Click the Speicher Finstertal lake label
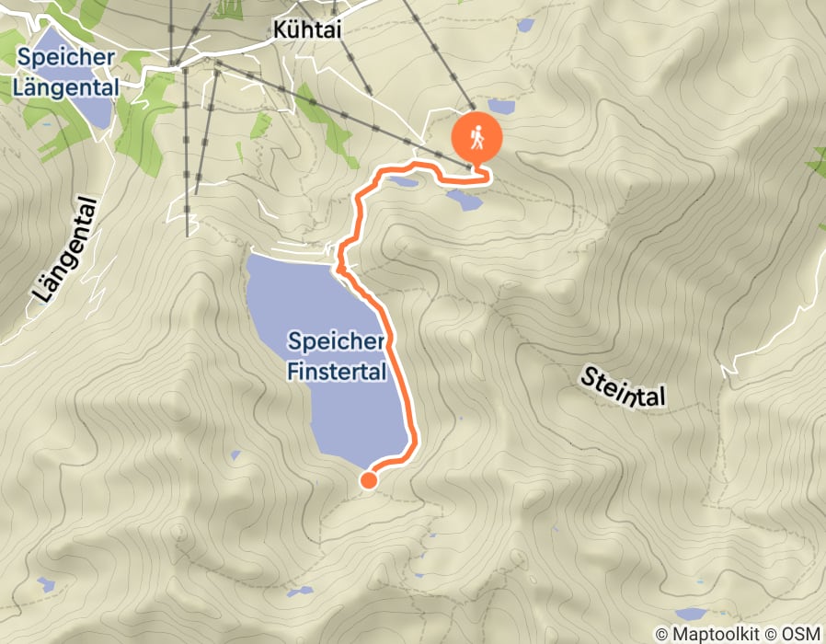Screen dimensions: 826x644 337,356
